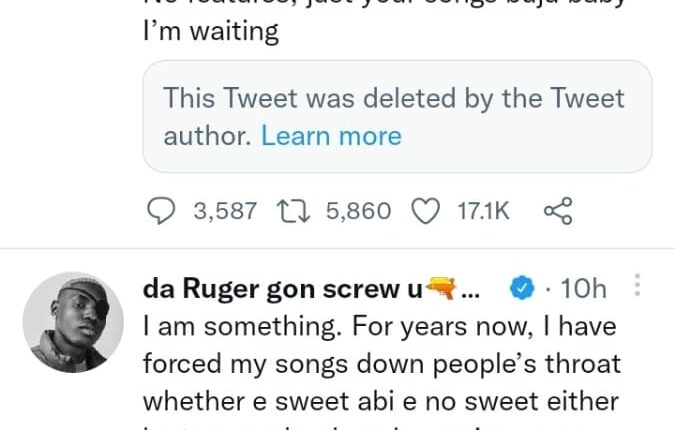Click the reply speech bubble icon
The height and width of the screenshot is (430, 675).
[x=161, y=211]
